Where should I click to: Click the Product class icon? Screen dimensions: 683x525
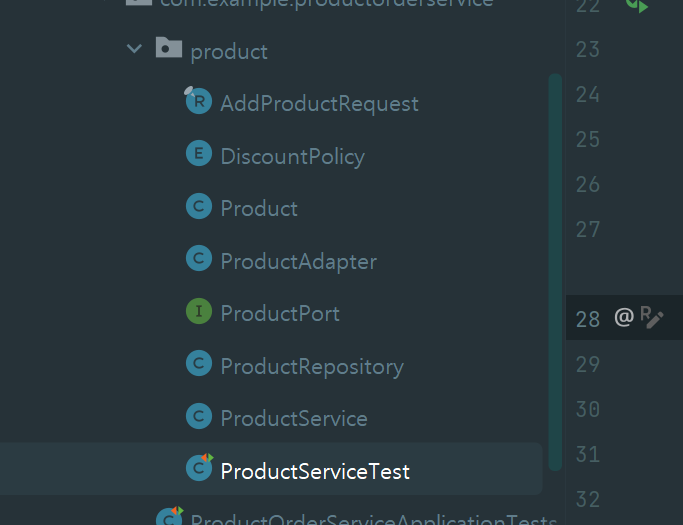tap(199, 206)
